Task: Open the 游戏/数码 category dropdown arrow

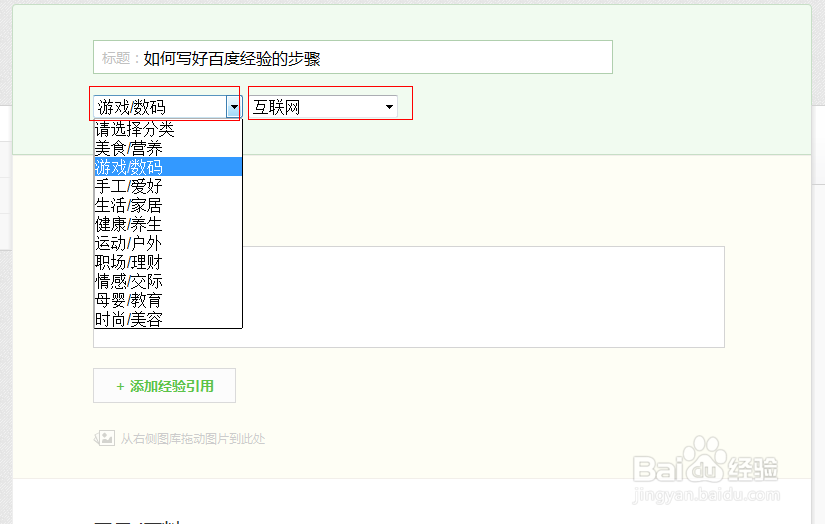Action: [x=234, y=107]
